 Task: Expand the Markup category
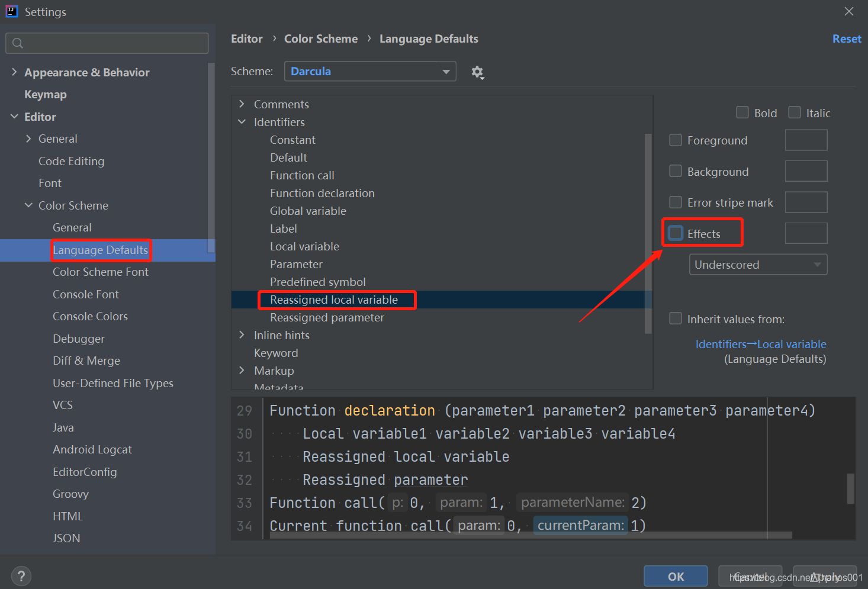click(242, 371)
